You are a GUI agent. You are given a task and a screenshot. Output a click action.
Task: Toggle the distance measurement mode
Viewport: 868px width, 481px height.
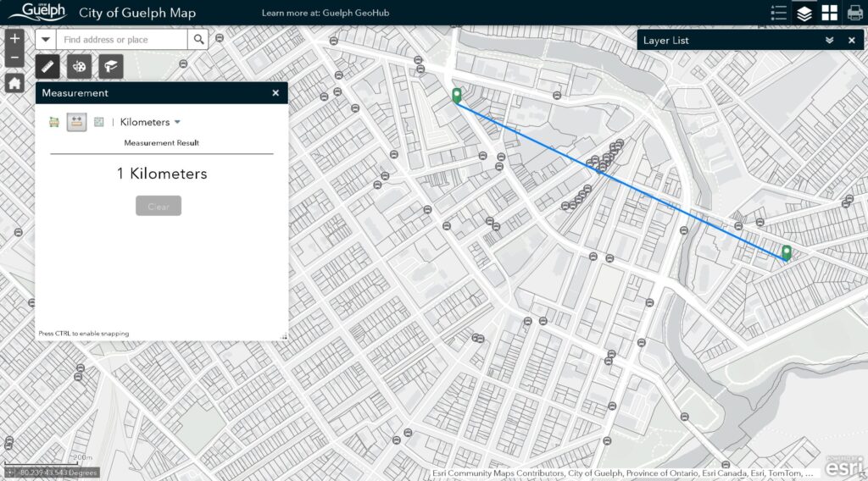click(77, 122)
